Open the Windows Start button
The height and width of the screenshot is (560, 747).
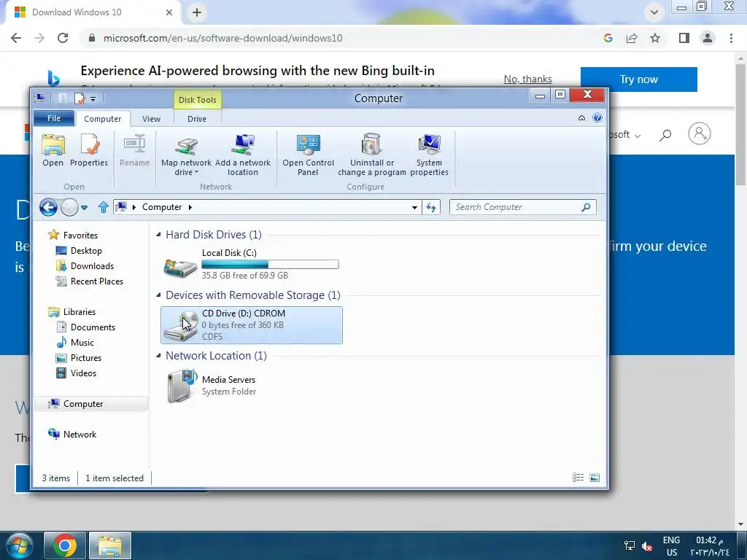click(18, 545)
